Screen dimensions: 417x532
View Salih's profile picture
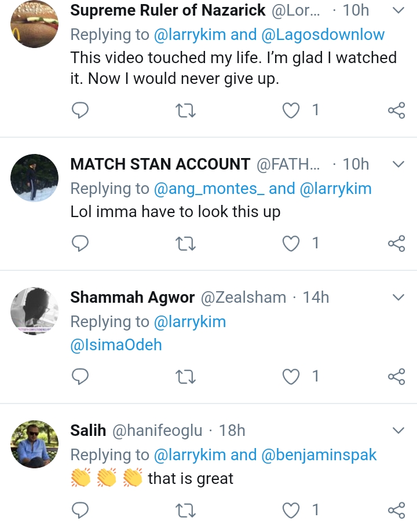(35, 444)
